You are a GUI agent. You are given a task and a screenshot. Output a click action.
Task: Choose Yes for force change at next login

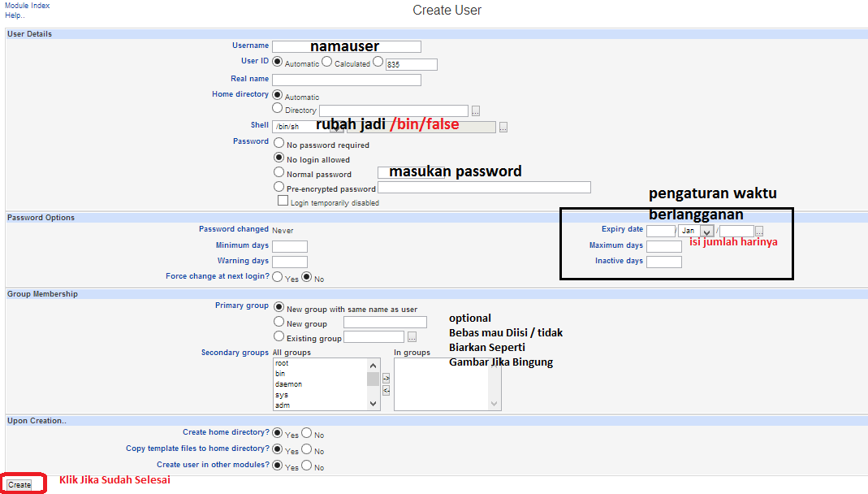pyautogui.click(x=278, y=277)
